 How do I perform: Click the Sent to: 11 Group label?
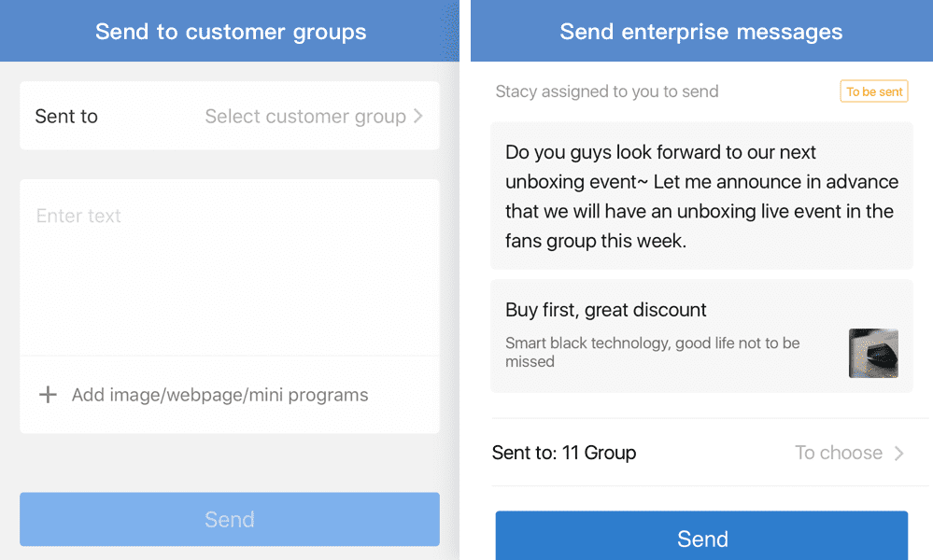click(564, 453)
